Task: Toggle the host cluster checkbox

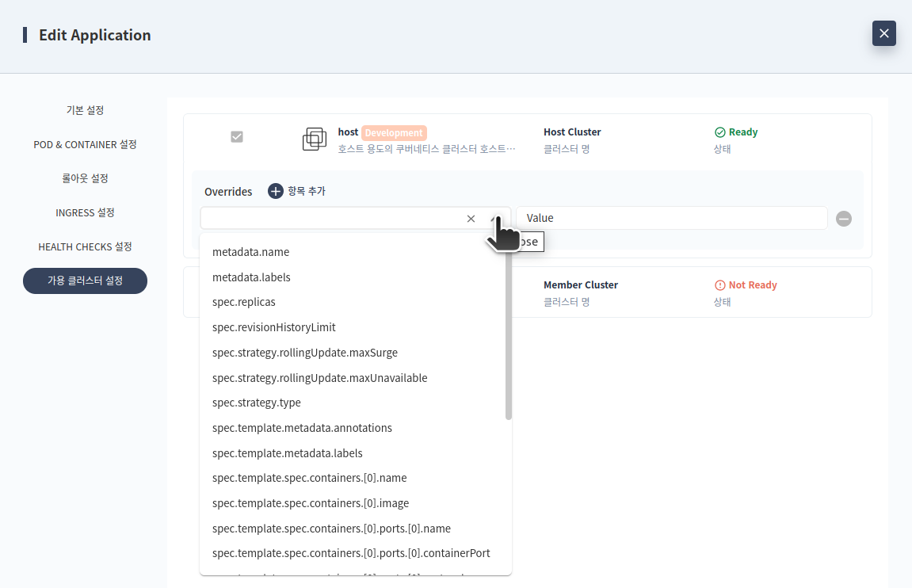Action: coord(237,136)
